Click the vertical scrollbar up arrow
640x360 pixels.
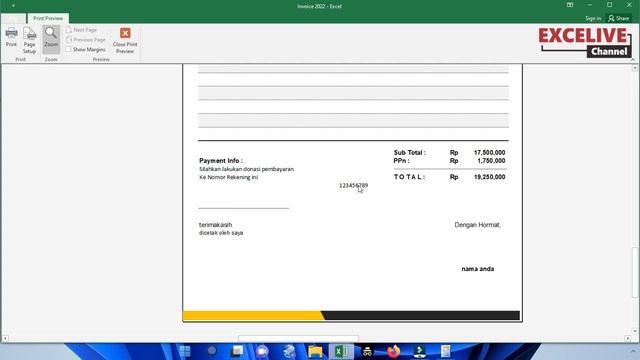click(x=635, y=68)
